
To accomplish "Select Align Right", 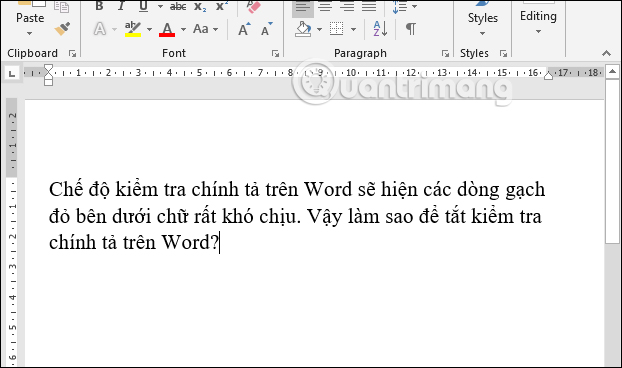I will [x=347, y=7].
